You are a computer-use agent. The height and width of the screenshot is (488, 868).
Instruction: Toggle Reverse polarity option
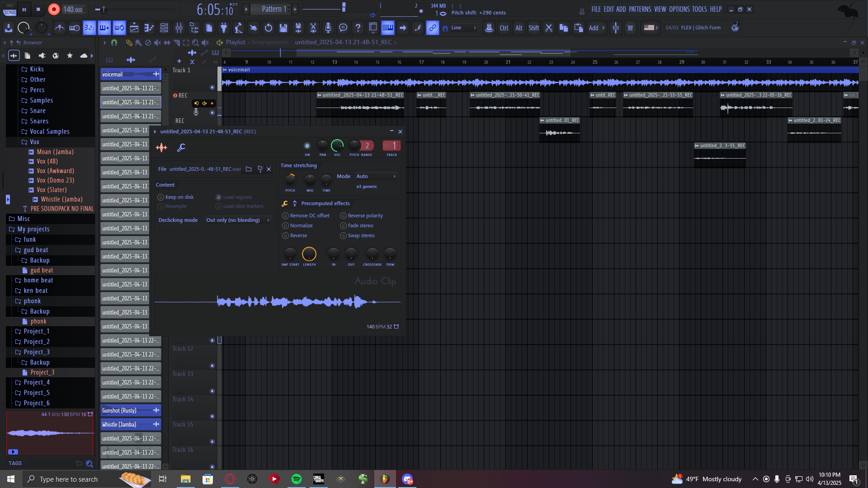click(344, 216)
